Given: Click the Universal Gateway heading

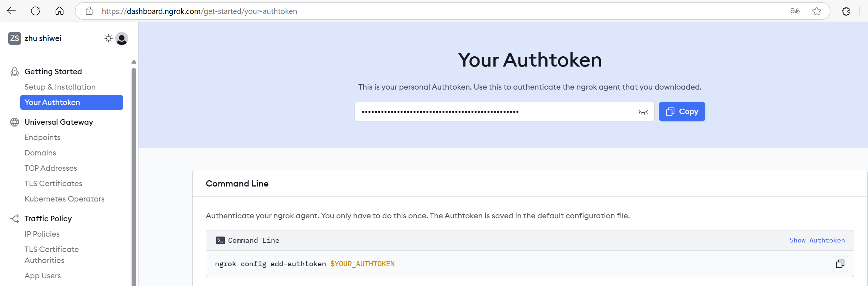Looking at the screenshot, I should pyautogui.click(x=59, y=122).
